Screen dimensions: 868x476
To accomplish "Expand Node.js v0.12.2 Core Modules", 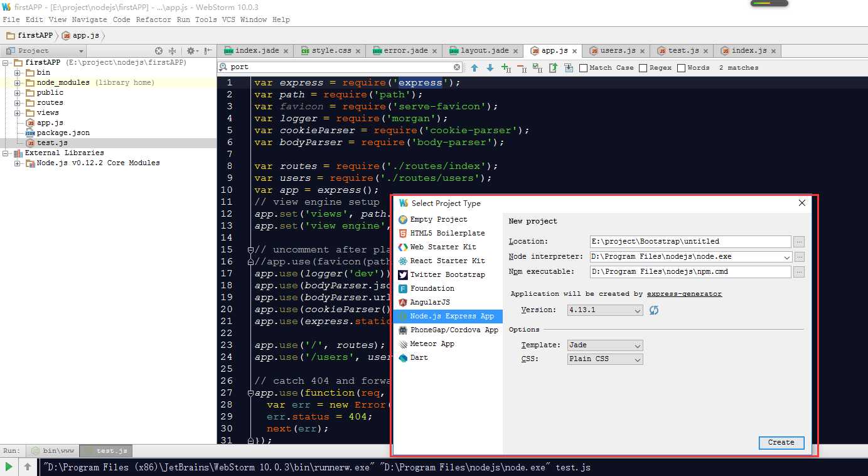I will click(x=18, y=163).
